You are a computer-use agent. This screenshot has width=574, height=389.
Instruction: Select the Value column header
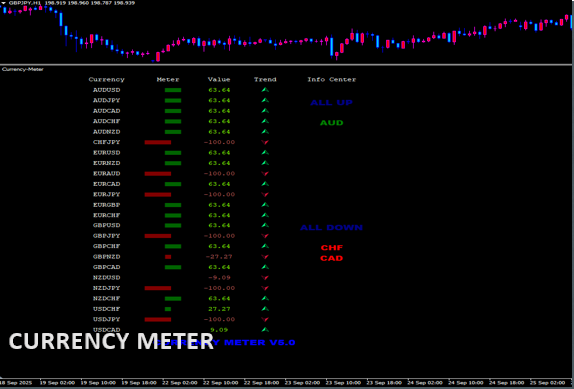pyautogui.click(x=219, y=79)
